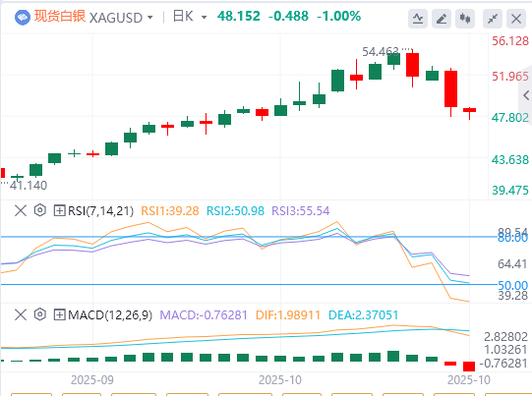Click the blue logo beside 现货白银

point(22,17)
